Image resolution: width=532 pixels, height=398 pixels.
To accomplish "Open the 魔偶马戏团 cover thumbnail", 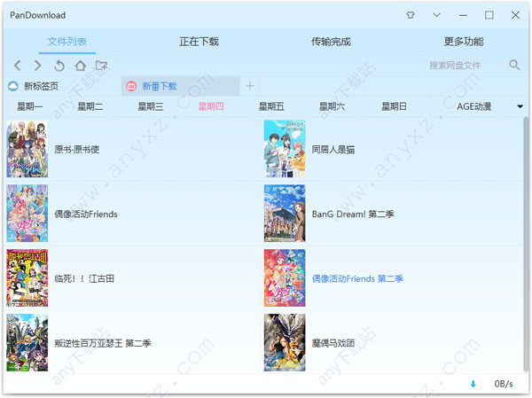I will [285, 342].
